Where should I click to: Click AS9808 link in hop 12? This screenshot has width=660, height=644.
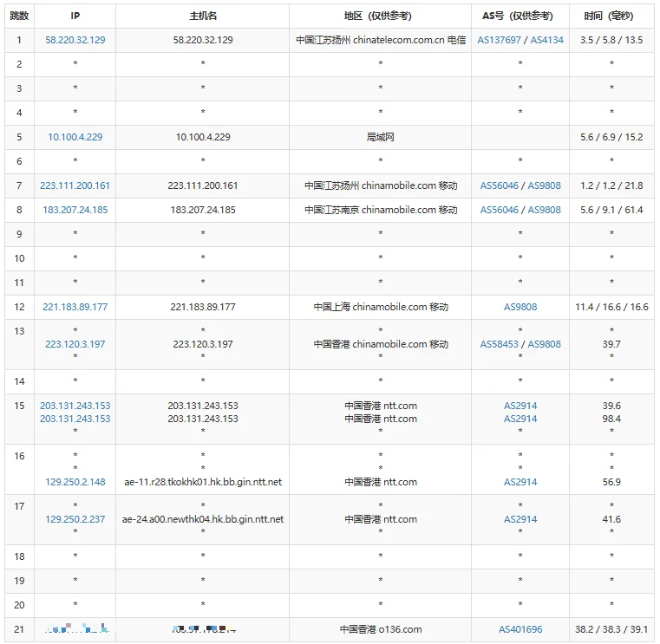point(520,307)
